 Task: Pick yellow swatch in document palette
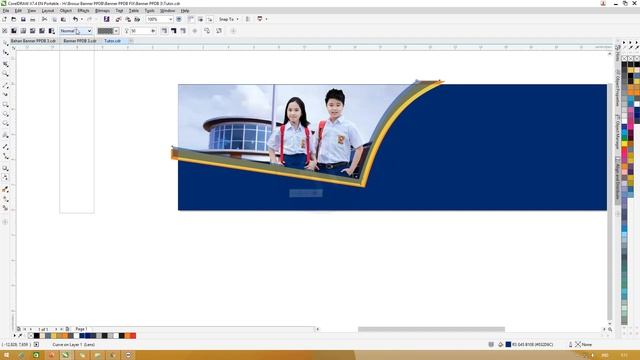click(x=53, y=336)
